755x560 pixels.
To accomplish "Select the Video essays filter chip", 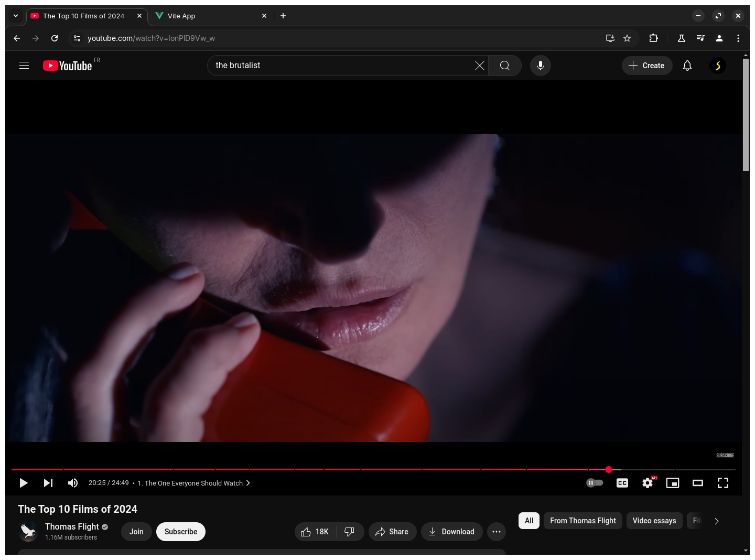I will point(654,521).
